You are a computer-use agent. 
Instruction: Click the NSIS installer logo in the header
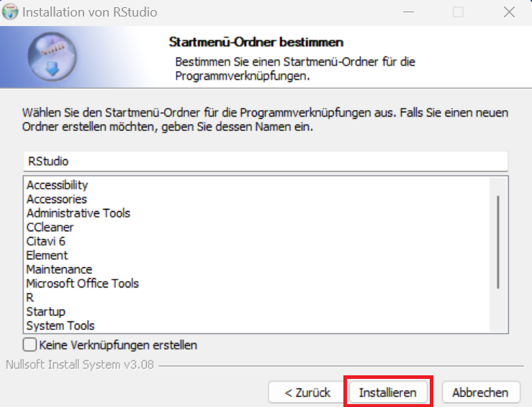(52, 57)
